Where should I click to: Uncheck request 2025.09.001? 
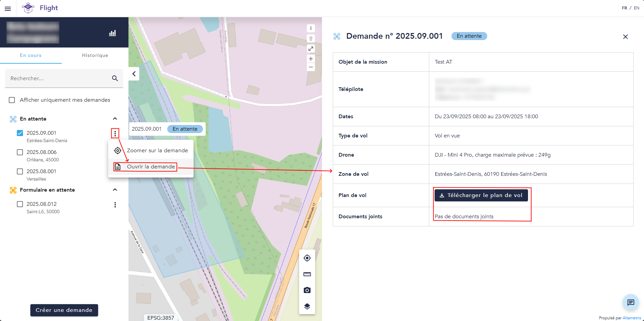tap(20, 133)
